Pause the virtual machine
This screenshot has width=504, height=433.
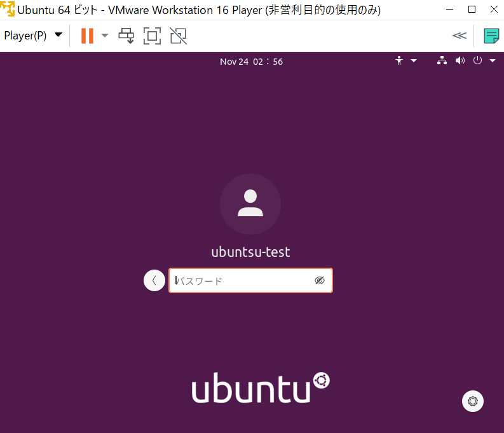click(87, 36)
